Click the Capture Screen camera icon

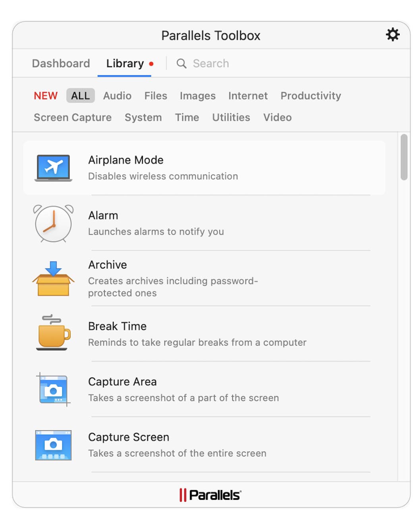pyautogui.click(x=53, y=445)
